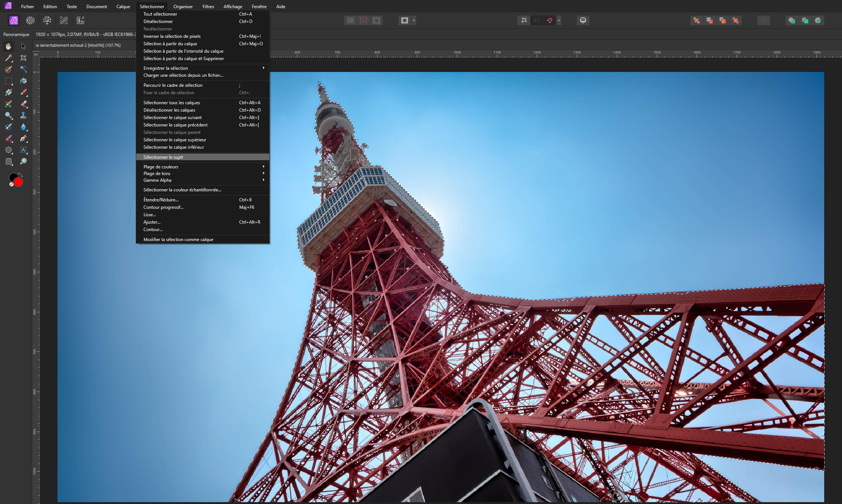
Task: Pick the Flood Fill bucket tool
Action: (23, 81)
